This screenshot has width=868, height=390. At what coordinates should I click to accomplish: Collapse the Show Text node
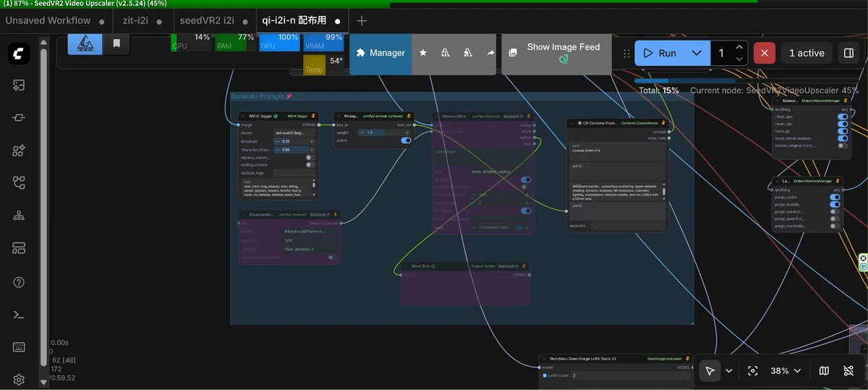(407, 266)
